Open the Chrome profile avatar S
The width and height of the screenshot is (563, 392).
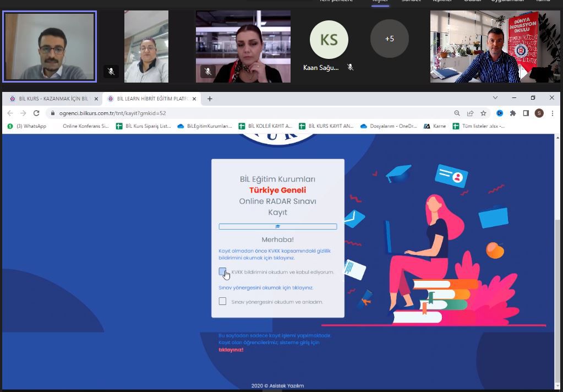(x=539, y=113)
